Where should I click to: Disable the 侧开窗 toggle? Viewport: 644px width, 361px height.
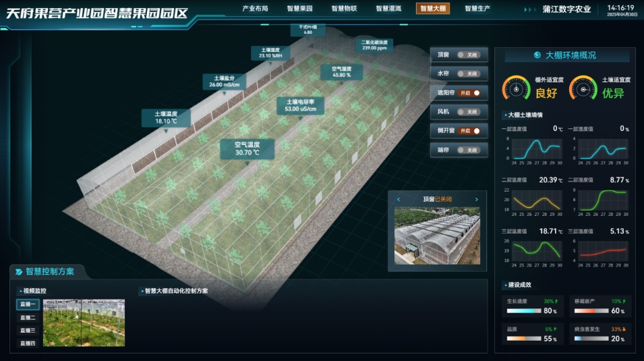pos(470,131)
